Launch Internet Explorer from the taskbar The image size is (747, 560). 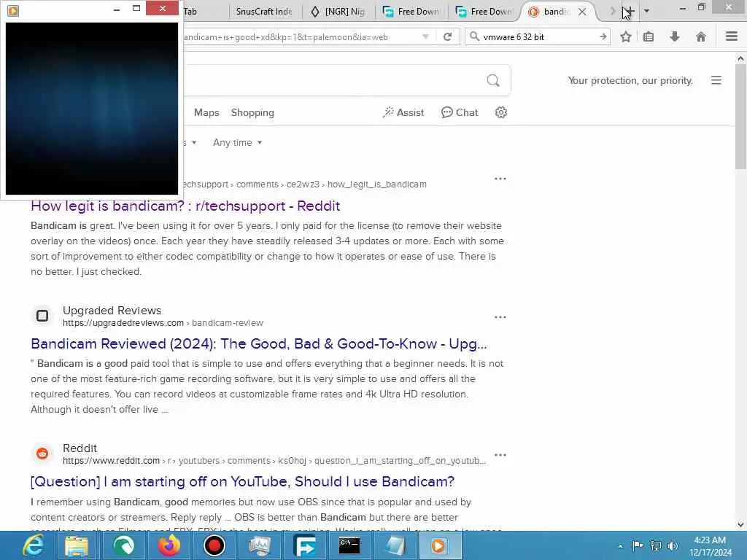pyautogui.click(x=34, y=545)
